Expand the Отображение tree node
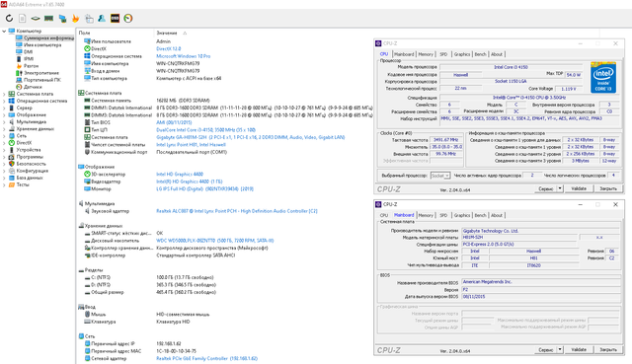Screen dimensions: 632x364 (x=4, y=114)
